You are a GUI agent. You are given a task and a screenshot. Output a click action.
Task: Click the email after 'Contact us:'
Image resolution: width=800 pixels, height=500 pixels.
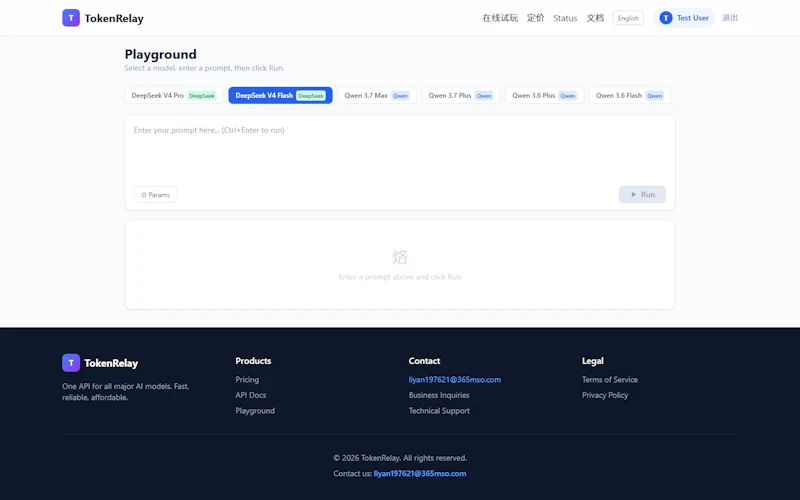(420, 473)
